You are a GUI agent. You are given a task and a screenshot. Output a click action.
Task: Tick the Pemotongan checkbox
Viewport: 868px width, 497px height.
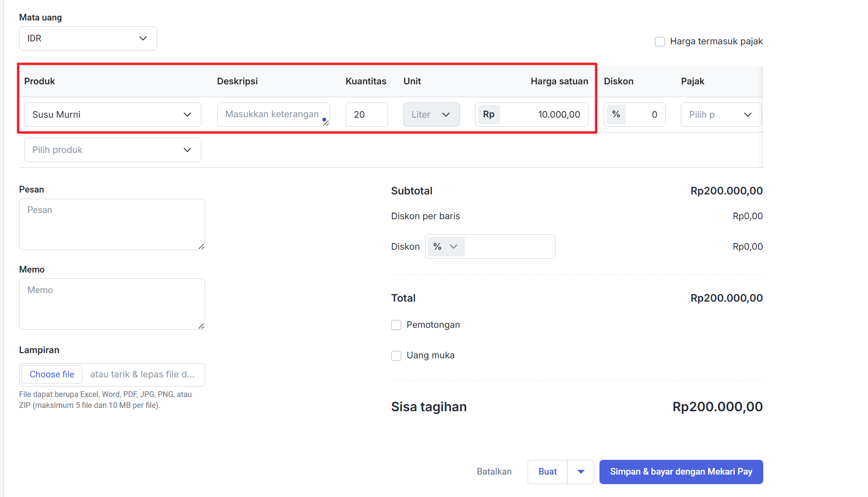pos(396,325)
